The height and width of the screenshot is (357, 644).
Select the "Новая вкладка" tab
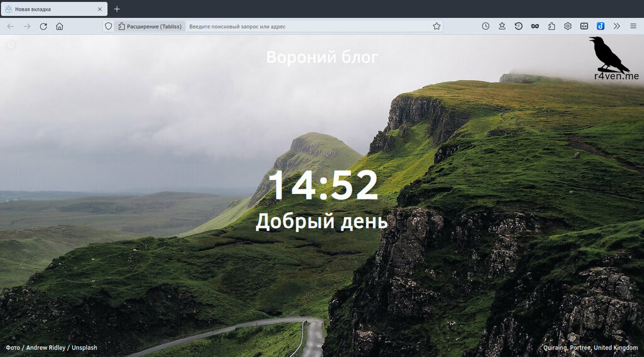pyautogui.click(x=50, y=9)
